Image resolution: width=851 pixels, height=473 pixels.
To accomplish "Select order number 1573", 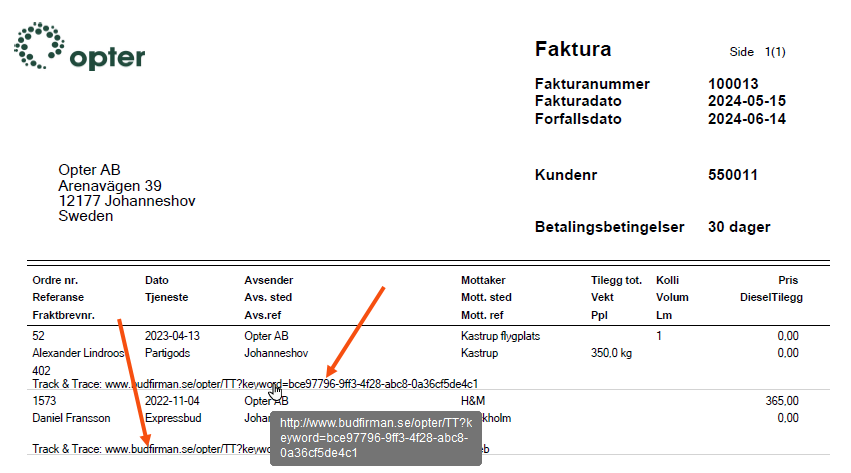I will click(44, 401).
